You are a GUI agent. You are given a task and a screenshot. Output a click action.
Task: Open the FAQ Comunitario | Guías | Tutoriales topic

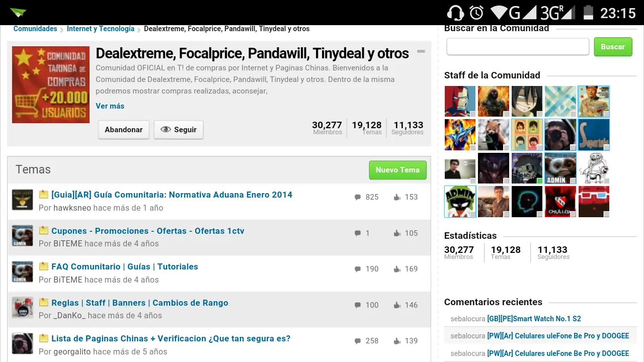125,266
